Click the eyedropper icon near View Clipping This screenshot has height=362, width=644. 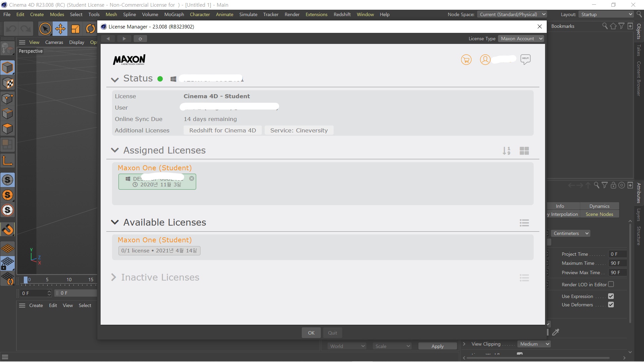tap(556, 332)
